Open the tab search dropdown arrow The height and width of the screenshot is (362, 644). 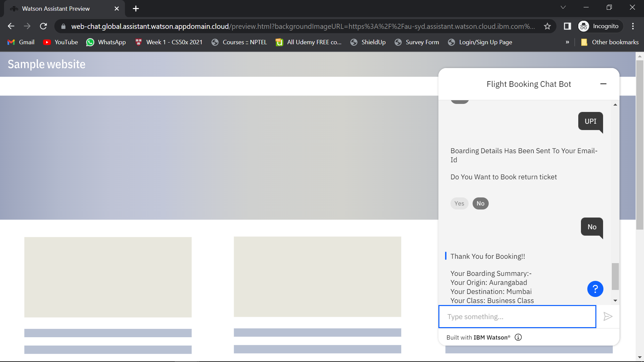pyautogui.click(x=563, y=7)
